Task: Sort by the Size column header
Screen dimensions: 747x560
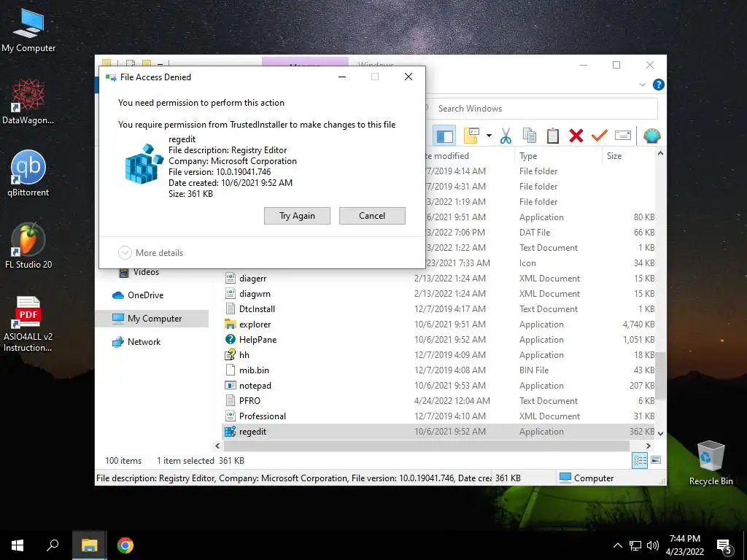Action: (x=614, y=156)
